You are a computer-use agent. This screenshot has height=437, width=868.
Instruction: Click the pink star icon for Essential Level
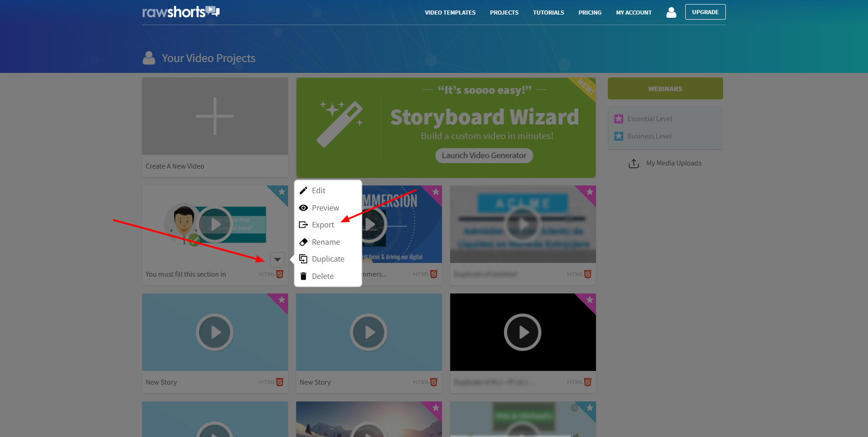pyautogui.click(x=619, y=119)
